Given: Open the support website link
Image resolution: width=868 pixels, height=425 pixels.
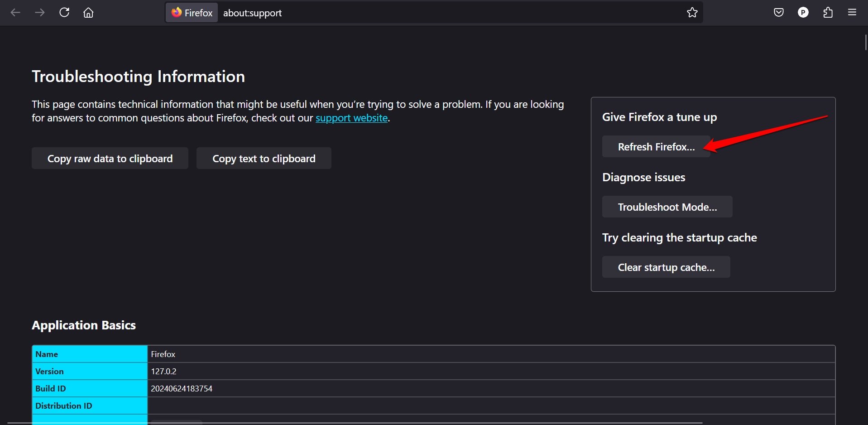Looking at the screenshot, I should [351, 118].
